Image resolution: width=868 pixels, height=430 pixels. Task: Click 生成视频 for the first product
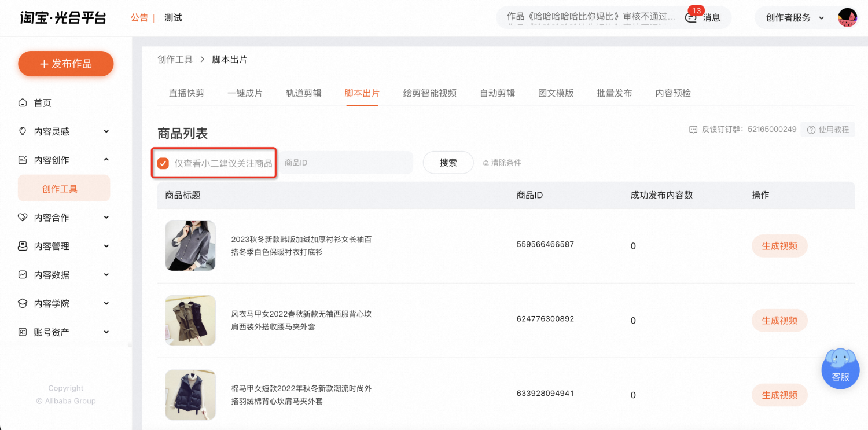click(779, 246)
